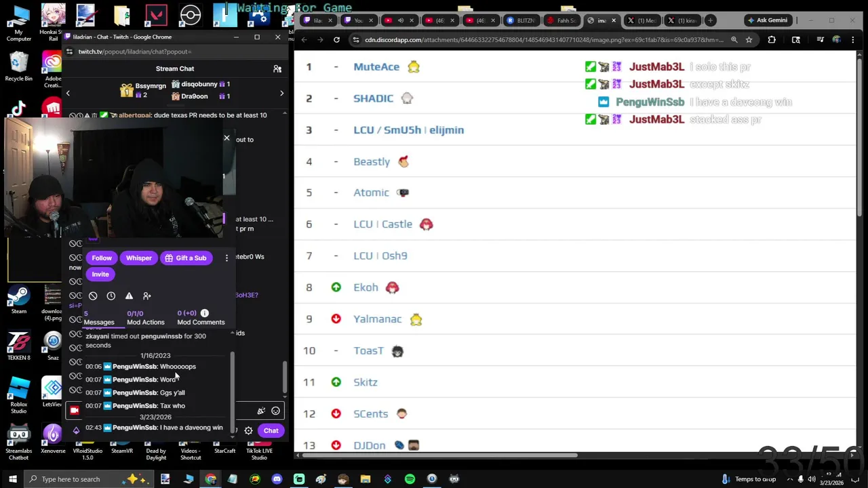868x488 pixels.
Task: Click the disqobunny gifter entry
Action: [201, 84]
